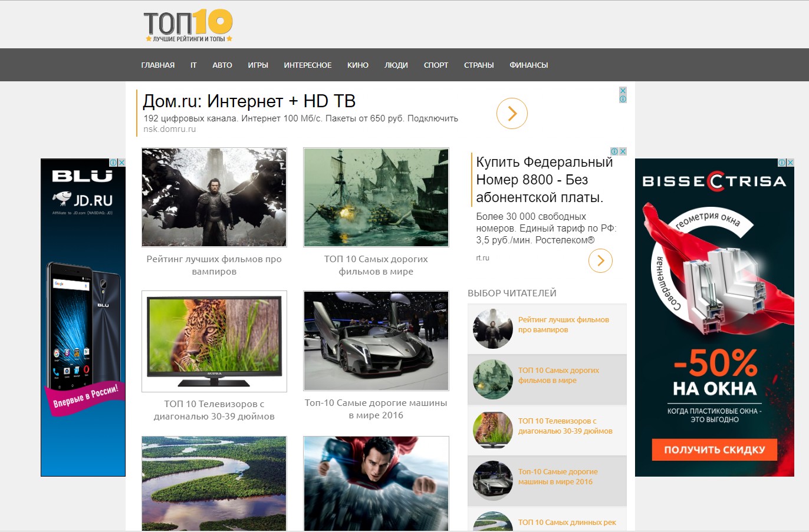Screen dimensions: 809x532
Task: Open the leopard TV article thumbnail
Action: tap(214, 341)
